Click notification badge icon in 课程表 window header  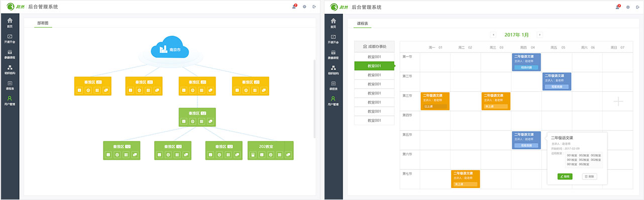[x=618, y=7]
